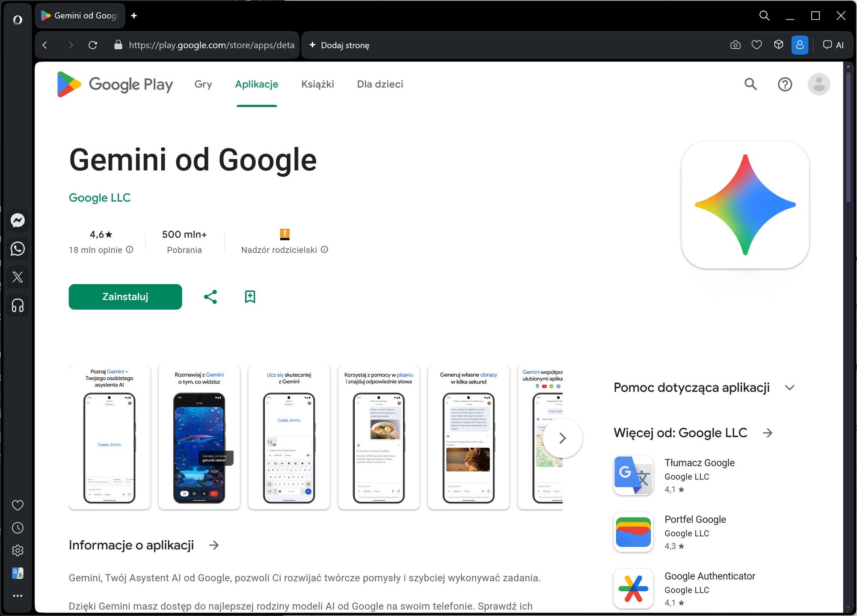The height and width of the screenshot is (616, 857).
Task: Open the Google LLC developer link
Action: point(100,198)
